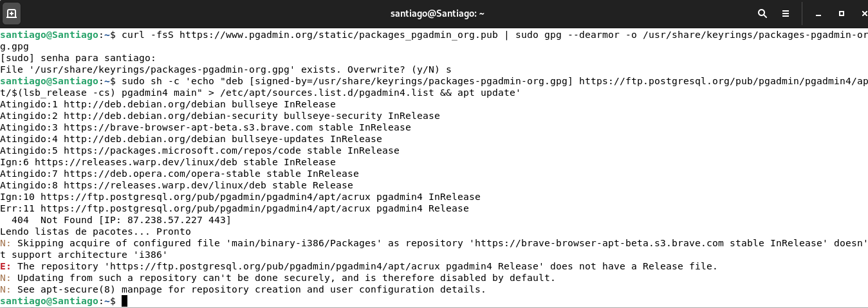Maximize the terminal window
Image resolution: width=868 pixels, height=308 pixels.
point(841,13)
